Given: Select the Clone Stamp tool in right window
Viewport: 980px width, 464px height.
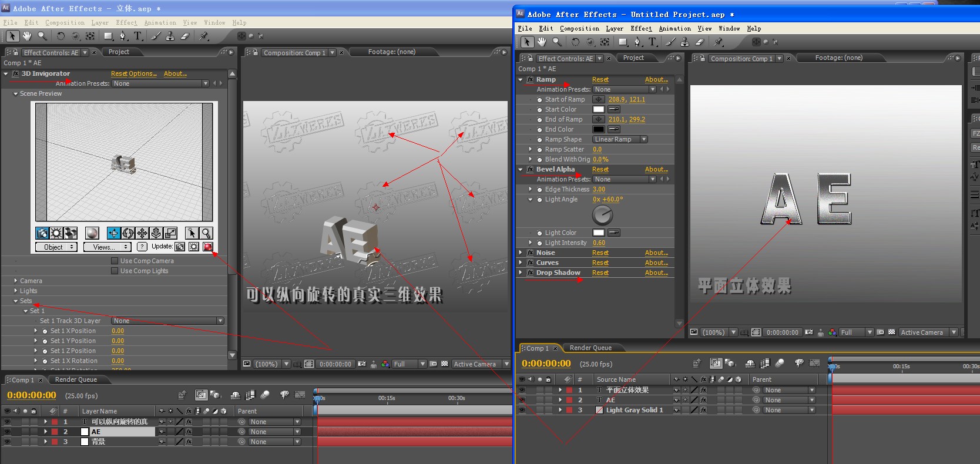Looking at the screenshot, I should (x=684, y=42).
